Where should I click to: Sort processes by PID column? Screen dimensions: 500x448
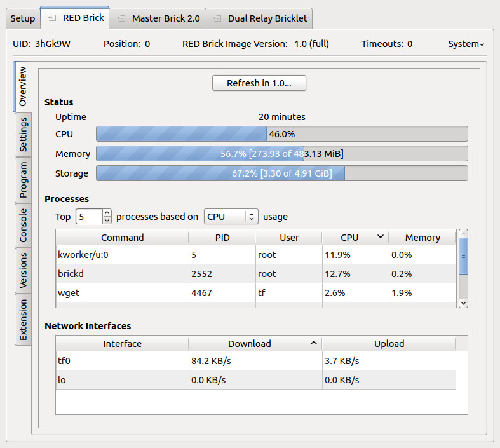(x=222, y=238)
